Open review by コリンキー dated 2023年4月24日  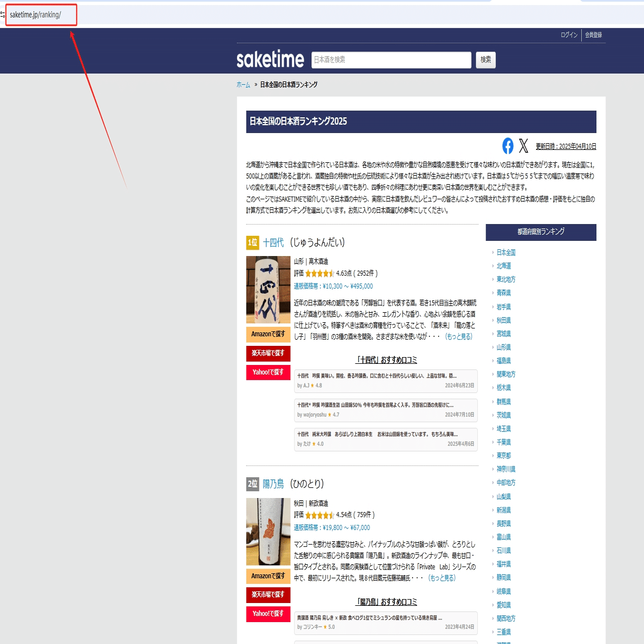coord(386,623)
